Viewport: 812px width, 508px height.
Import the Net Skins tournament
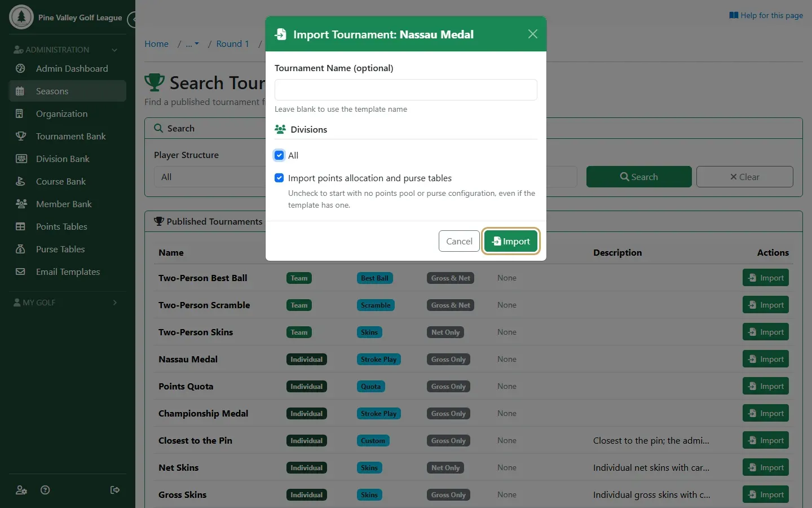(x=766, y=467)
